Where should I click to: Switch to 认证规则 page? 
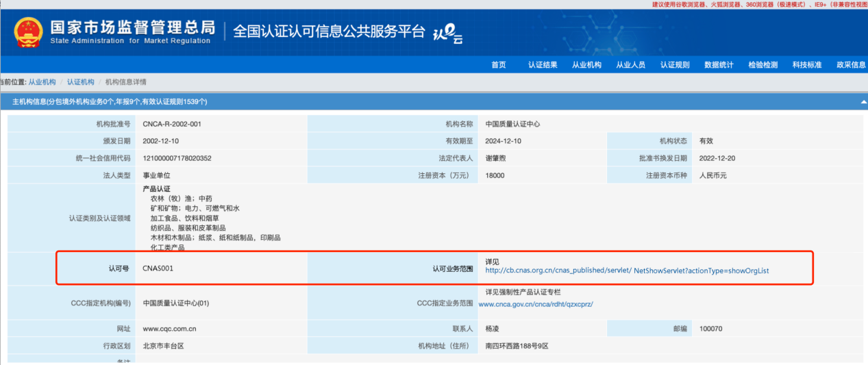[x=675, y=65]
